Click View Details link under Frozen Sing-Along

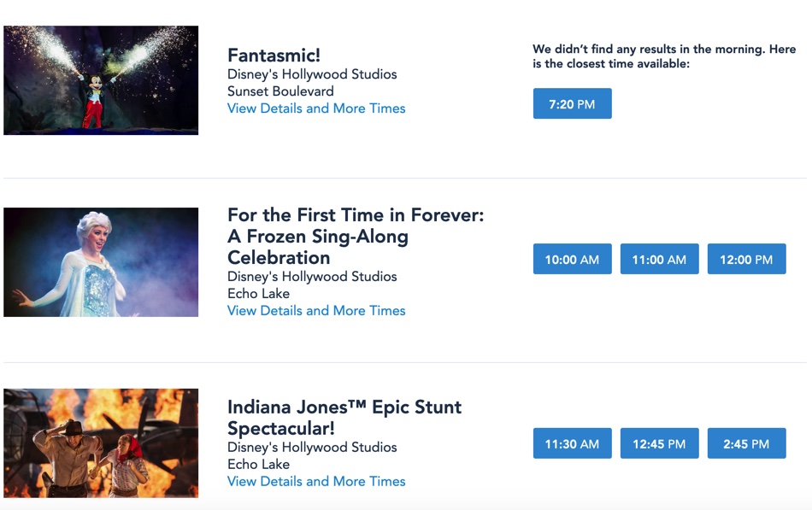click(x=316, y=311)
